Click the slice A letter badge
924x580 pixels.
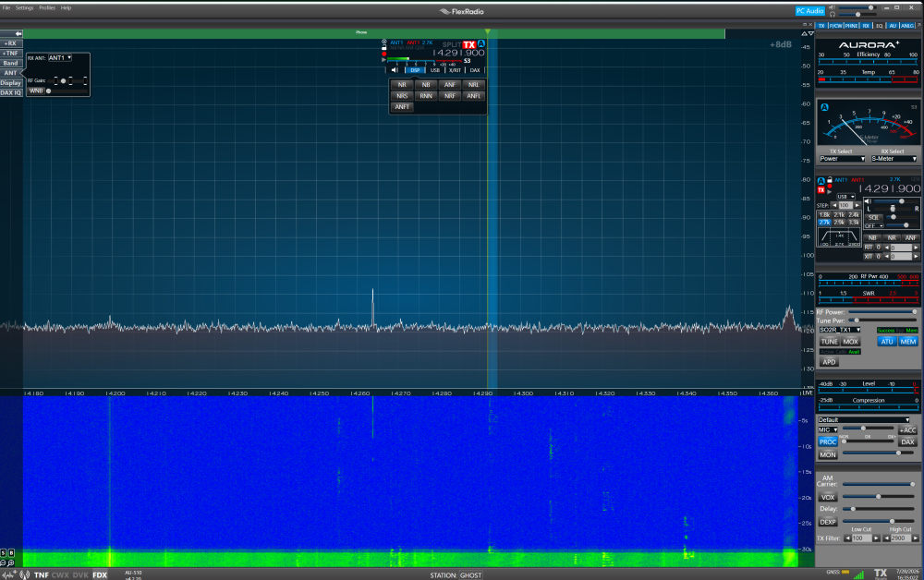pyautogui.click(x=481, y=43)
